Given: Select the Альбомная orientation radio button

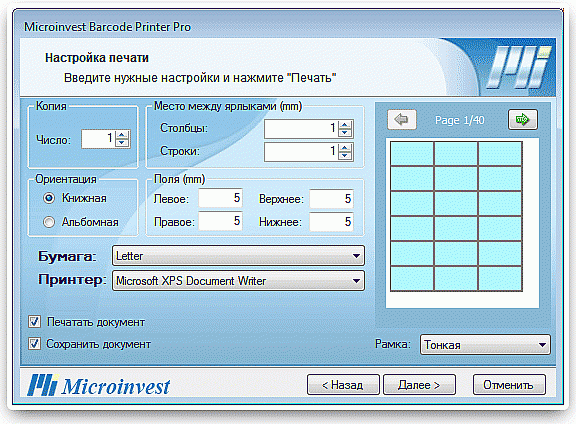Looking at the screenshot, I should [49, 222].
